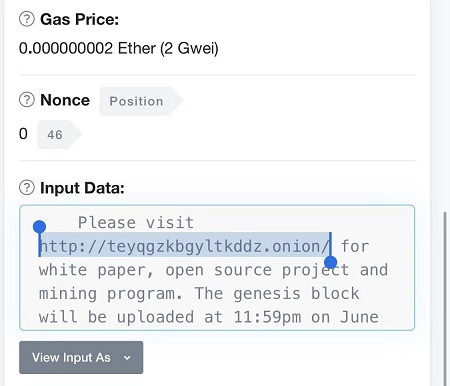Click the '11:59pm on June' text line

(306, 317)
